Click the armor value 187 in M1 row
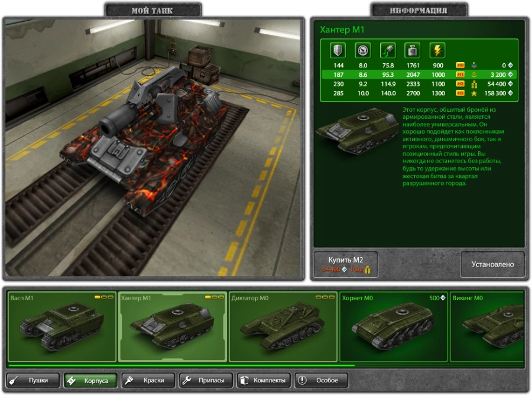Screen dimensions: 532x396 pyautogui.click(x=338, y=74)
